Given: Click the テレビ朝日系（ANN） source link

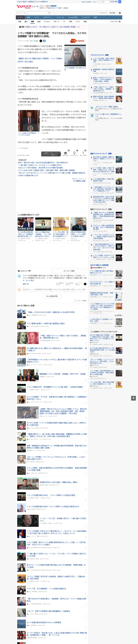Looking at the screenshot, I should click(79, 181).
